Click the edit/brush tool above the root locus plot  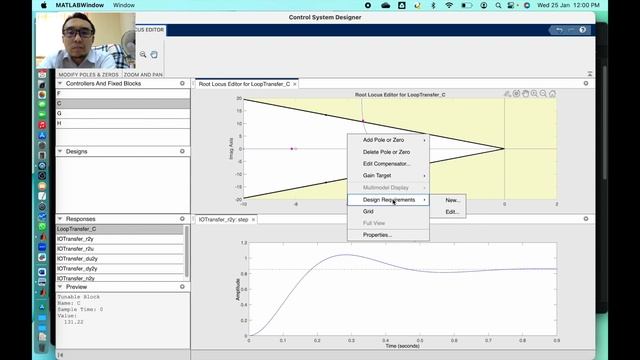507,94
